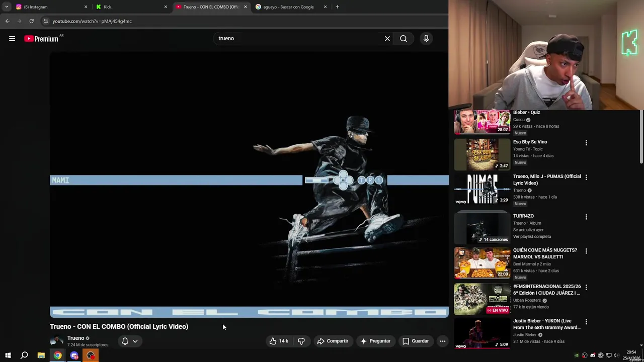Click the Preguntar button
644x362 pixels.
pos(375,341)
